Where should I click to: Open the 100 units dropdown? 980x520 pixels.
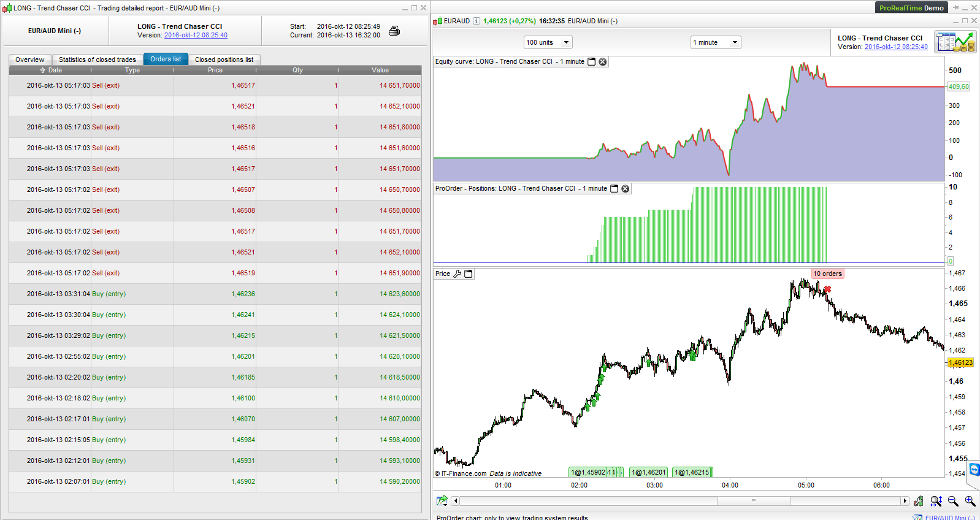tap(548, 42)
